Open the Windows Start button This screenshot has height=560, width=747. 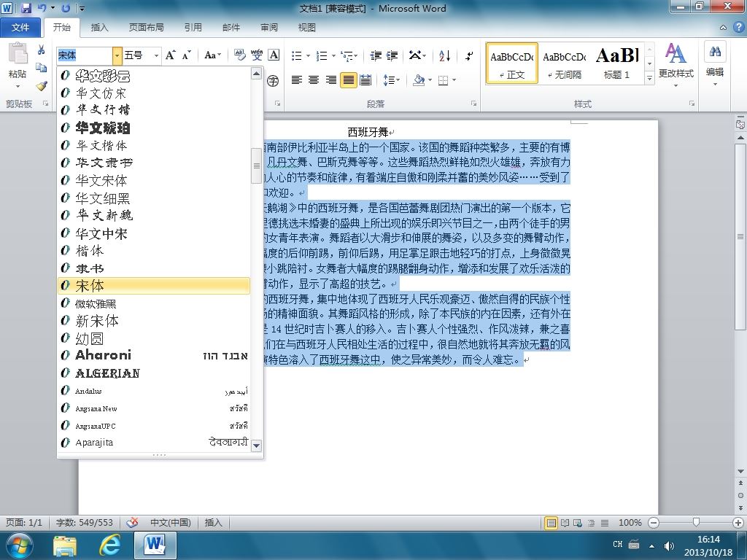click(20, 545)
